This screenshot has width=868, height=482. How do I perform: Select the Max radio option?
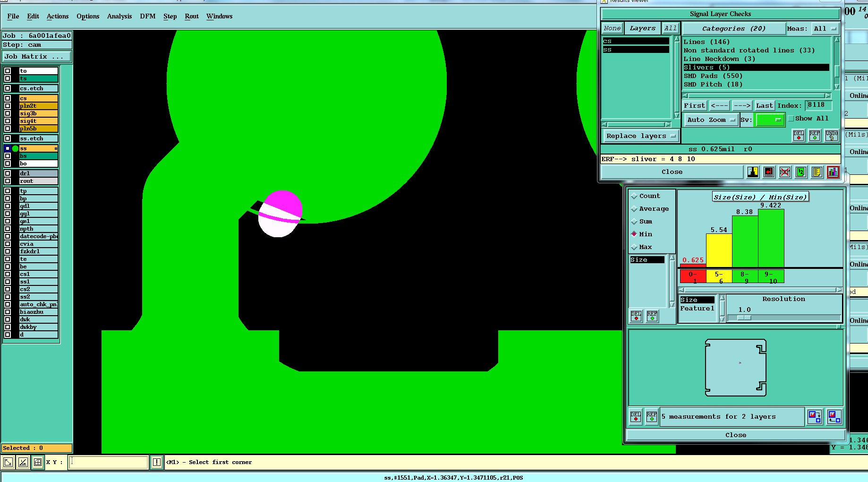point(634,247)
